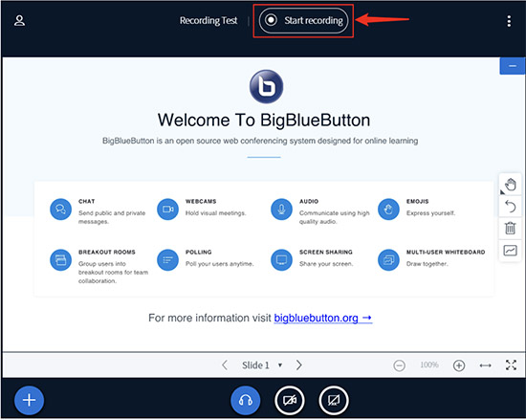This screenshot has height=420, width=526.
Task: Turn on multi-user whiteboard icon
Action: point(510,251)
